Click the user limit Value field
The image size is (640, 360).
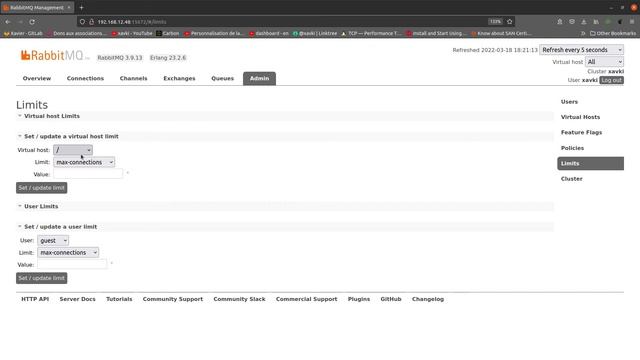coord(72,264)
